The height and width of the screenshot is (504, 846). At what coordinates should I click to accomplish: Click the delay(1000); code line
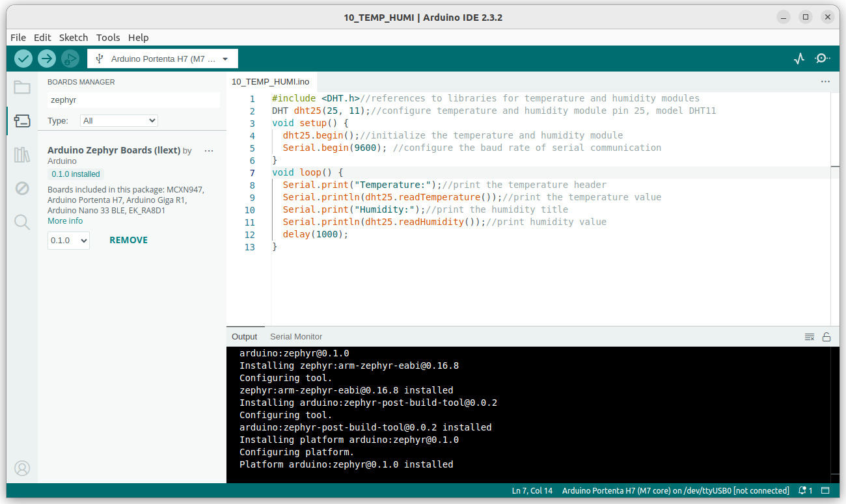316,235
